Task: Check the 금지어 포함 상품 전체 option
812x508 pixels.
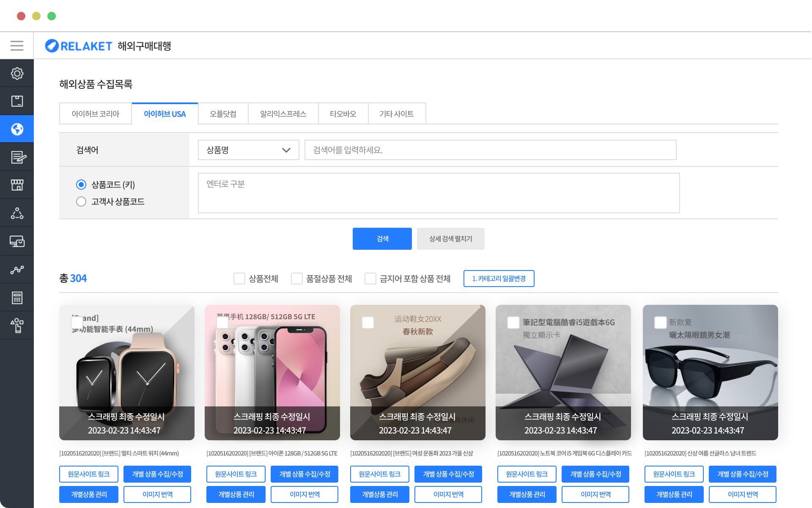Action: click(x=370, y=279)
